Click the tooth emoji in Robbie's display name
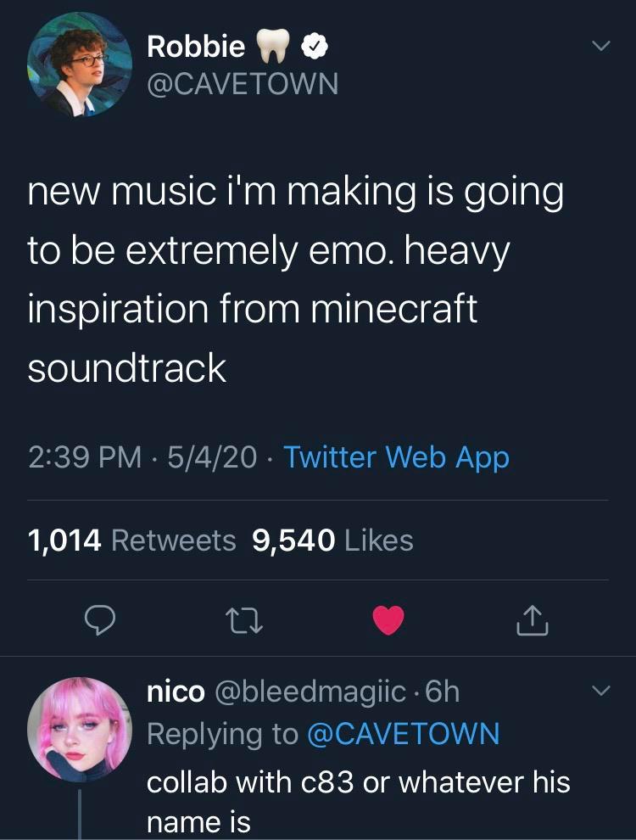 (x=271, y=45)
